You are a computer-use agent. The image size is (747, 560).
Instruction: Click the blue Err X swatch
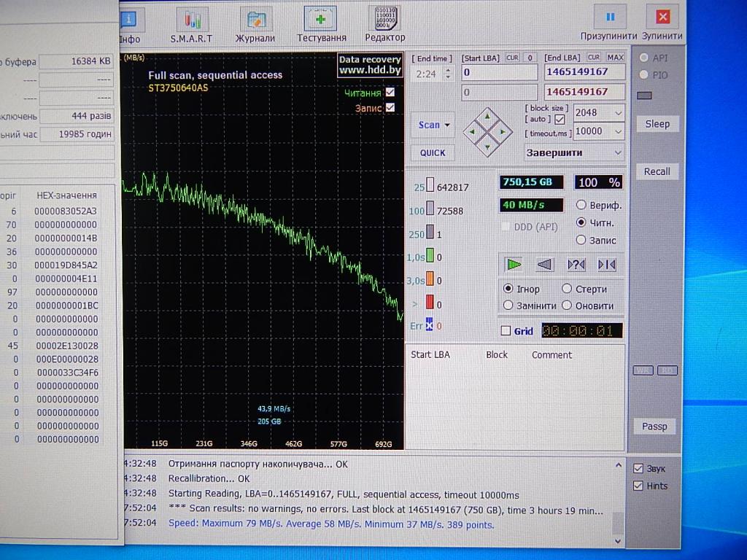(429, 325)
